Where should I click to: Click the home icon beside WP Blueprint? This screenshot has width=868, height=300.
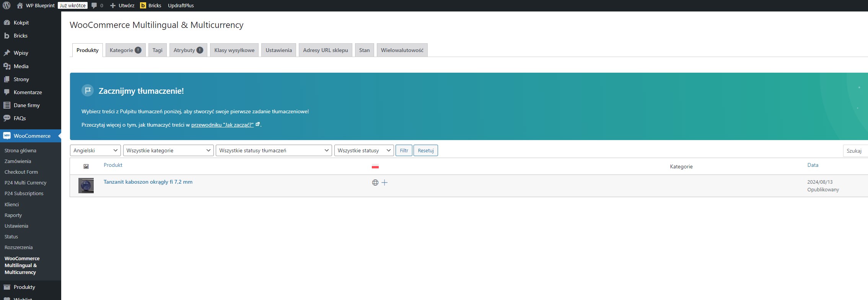coord(20,5)
